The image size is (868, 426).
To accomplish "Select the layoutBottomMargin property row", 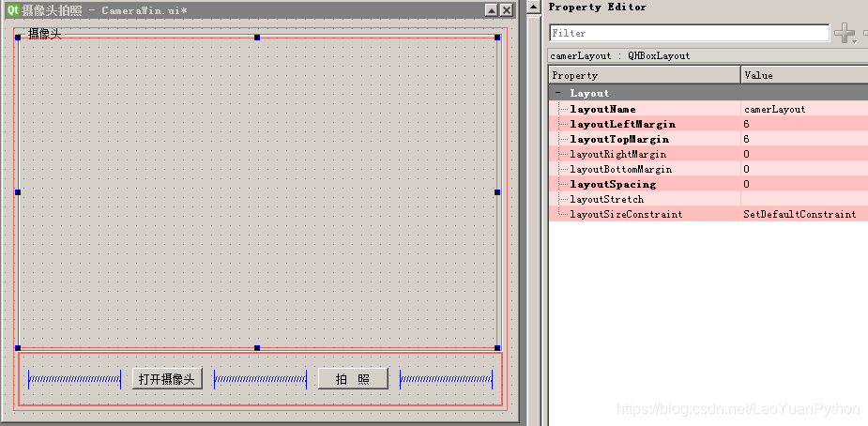I will pyautogui.click(x=708, y=169).
